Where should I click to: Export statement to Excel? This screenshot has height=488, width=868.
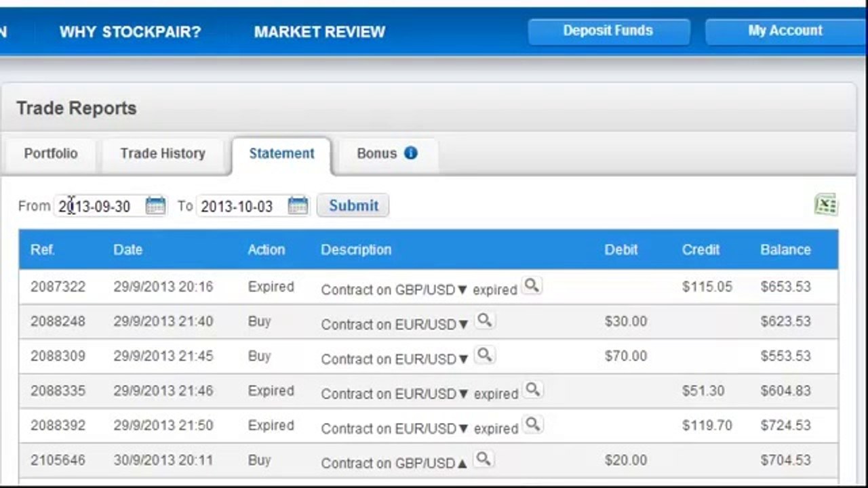click(826, 205)
